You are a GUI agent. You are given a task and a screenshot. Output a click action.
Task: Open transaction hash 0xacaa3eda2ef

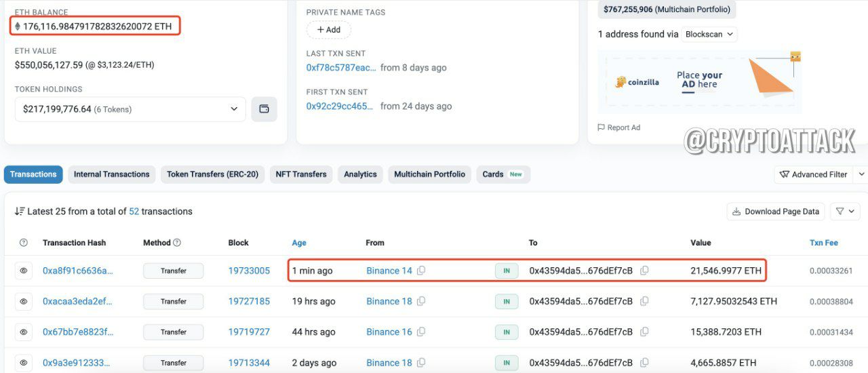click(78, 301)
